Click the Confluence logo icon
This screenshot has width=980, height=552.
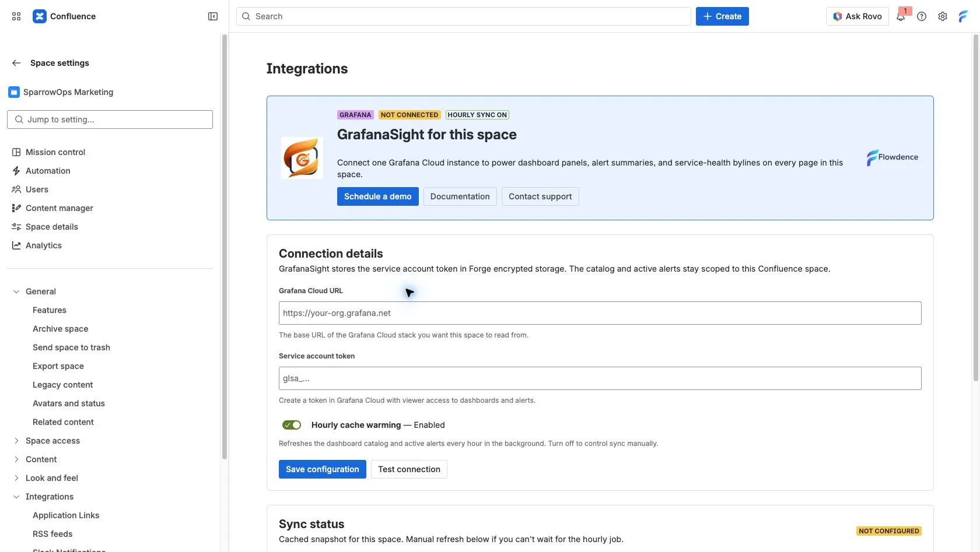(x=39, y=16)
